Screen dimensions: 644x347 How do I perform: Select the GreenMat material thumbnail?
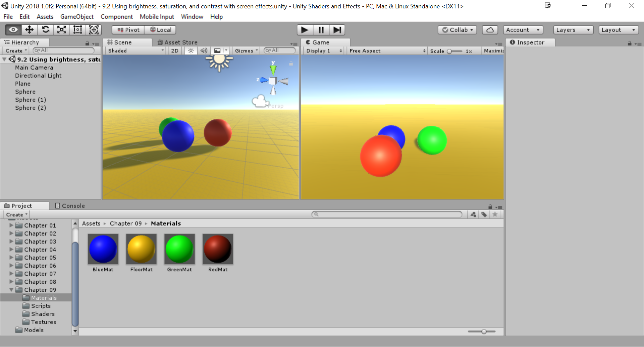click(x=179, y=249)
